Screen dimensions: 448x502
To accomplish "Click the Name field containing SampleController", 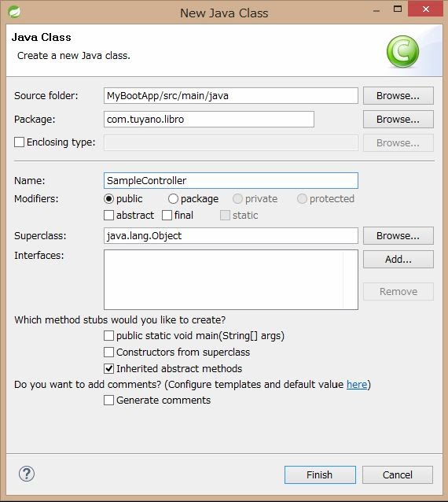I will click(231, 180).
